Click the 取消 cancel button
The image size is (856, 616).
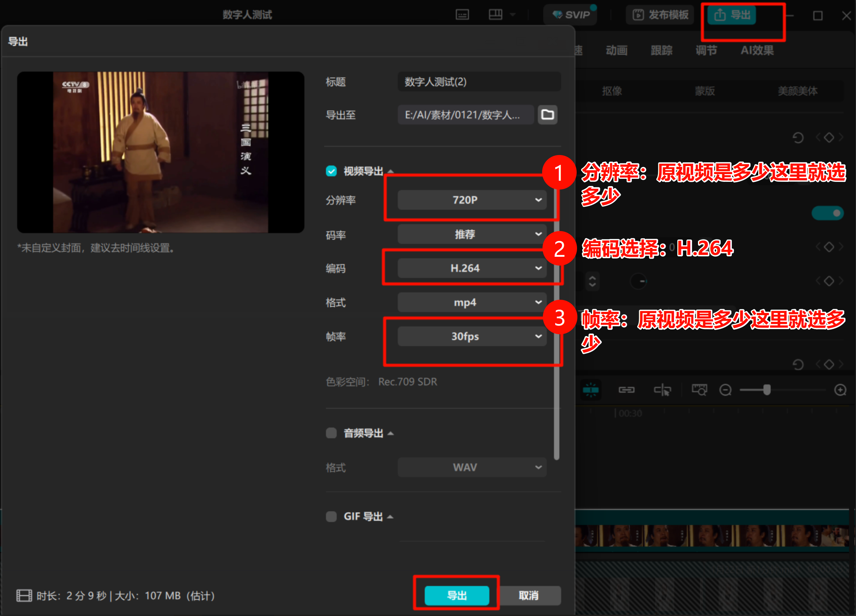[529, 595]
